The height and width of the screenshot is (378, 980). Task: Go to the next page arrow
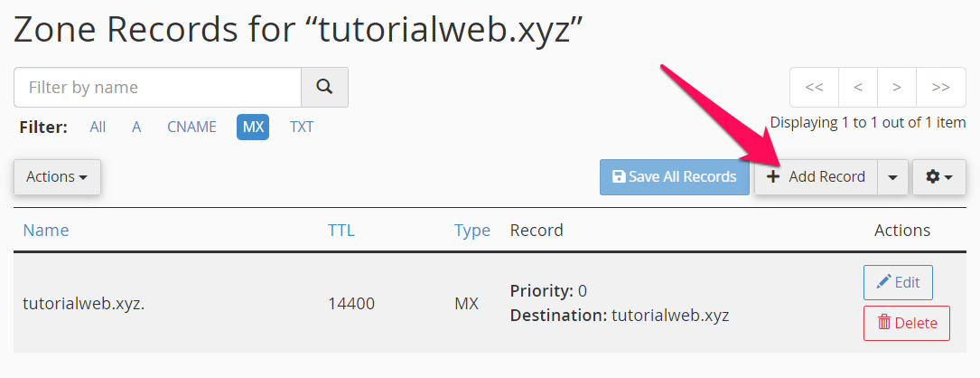(897, 88)
